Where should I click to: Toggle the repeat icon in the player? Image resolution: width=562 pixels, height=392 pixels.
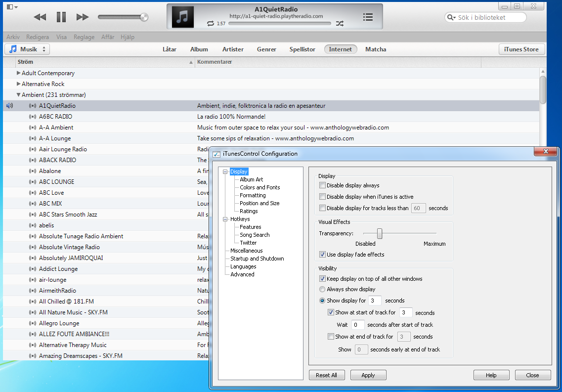pos(211,24)
